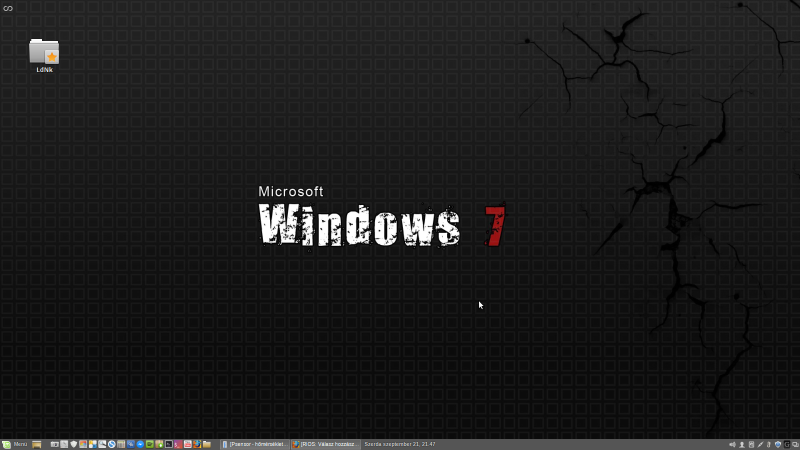The height and width of the screenshot is (450, 800).
Task: Launch Firefox from the panel launchers
Action: (197, 444)
